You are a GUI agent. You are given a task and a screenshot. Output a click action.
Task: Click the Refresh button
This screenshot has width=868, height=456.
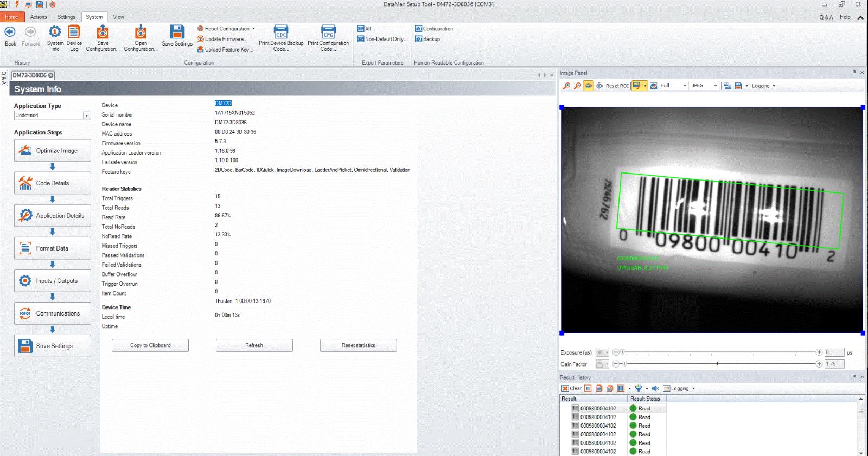click(254, 345)
